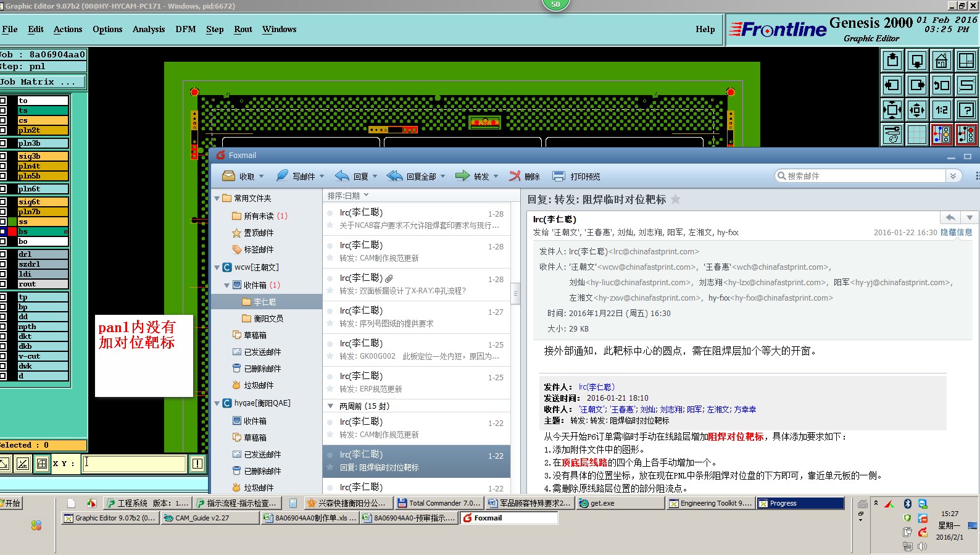The image size is (980, 555).
Task: Open CAM_Guide v2.27 from the taskbar
Action: pos(210,518)
